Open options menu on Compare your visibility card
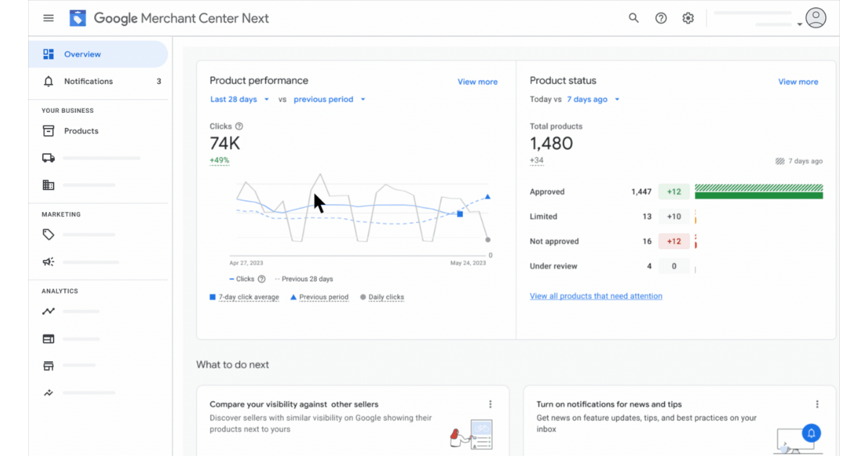The image size is (868, 456). (x=490, y=405)
